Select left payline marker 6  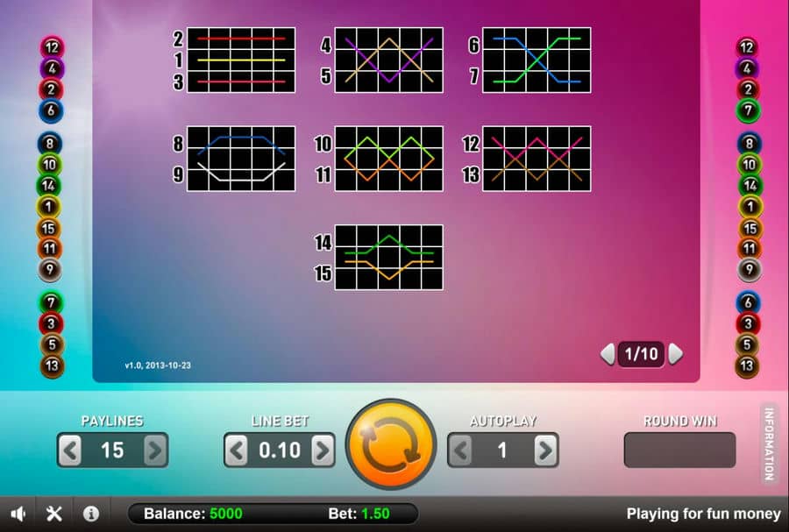click(51, 110)
